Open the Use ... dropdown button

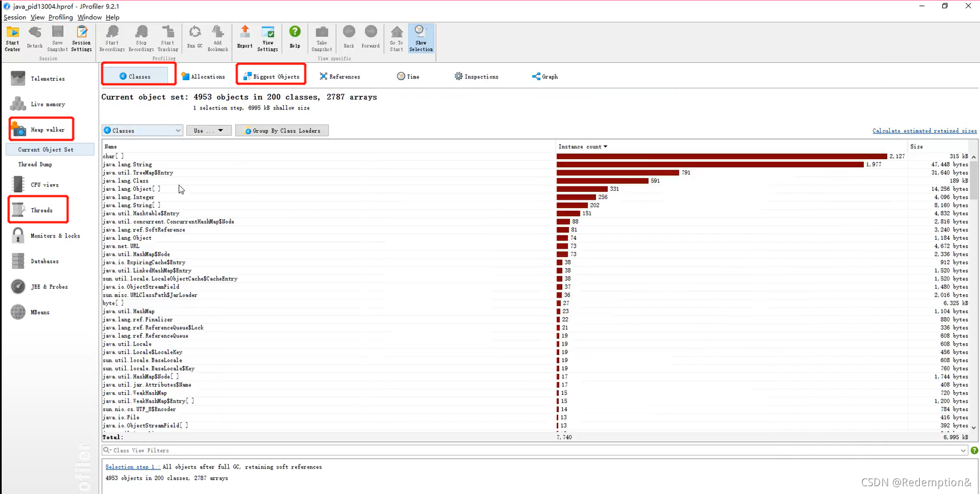point(208,131)
